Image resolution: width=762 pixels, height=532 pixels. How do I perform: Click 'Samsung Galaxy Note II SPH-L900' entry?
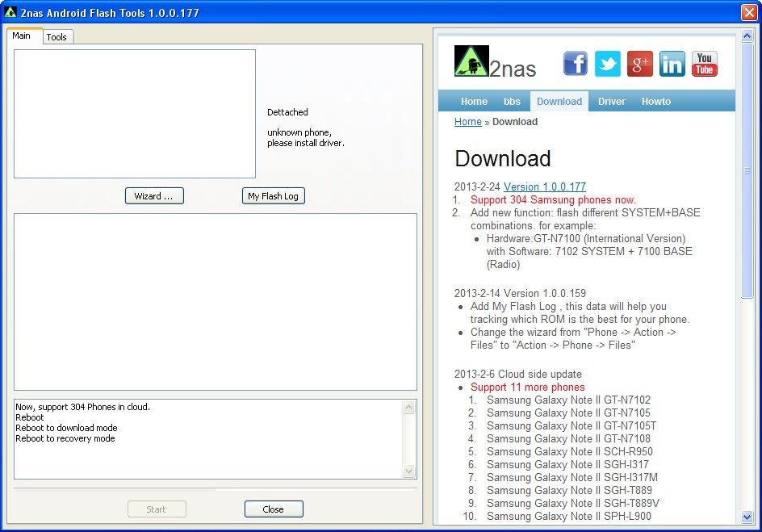569,517
